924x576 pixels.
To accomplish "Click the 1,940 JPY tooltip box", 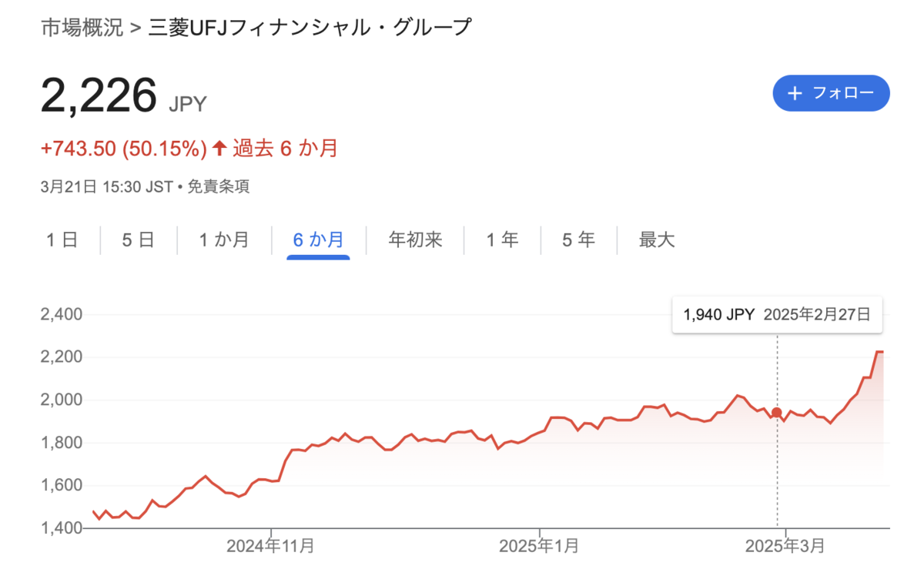I will (777, 314).
